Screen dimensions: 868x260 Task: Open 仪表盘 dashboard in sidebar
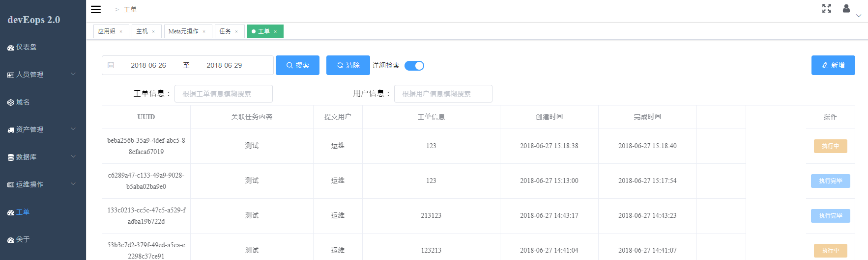click(43, 47)
